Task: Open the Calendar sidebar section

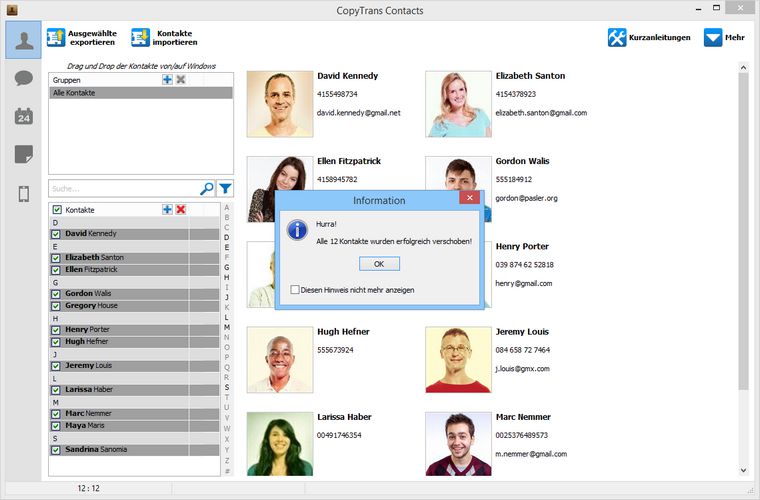Action: (x=24, y=116)
